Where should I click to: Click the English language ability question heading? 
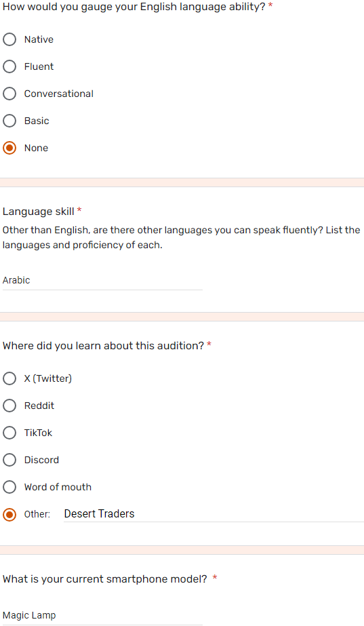(x=134, y=7)
